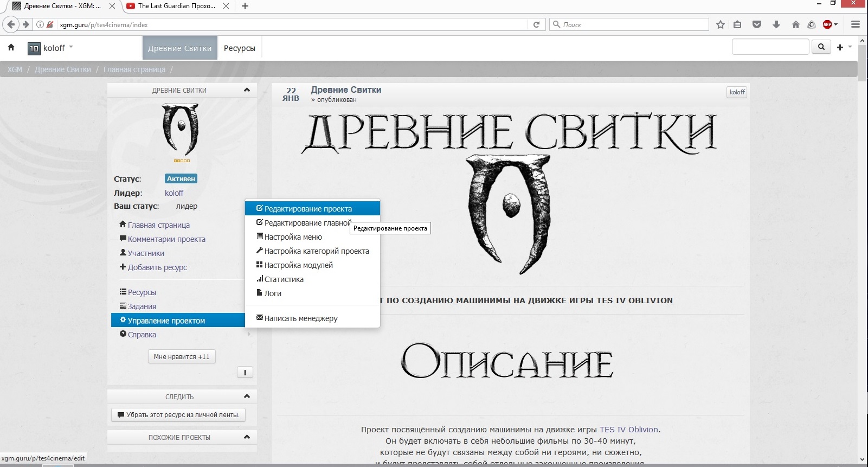Collapse the ПОХОЖИЕ ПРОЕКТЫ panel
The image size is (868, 467).
pyautogui.click(x=247, y=437)
